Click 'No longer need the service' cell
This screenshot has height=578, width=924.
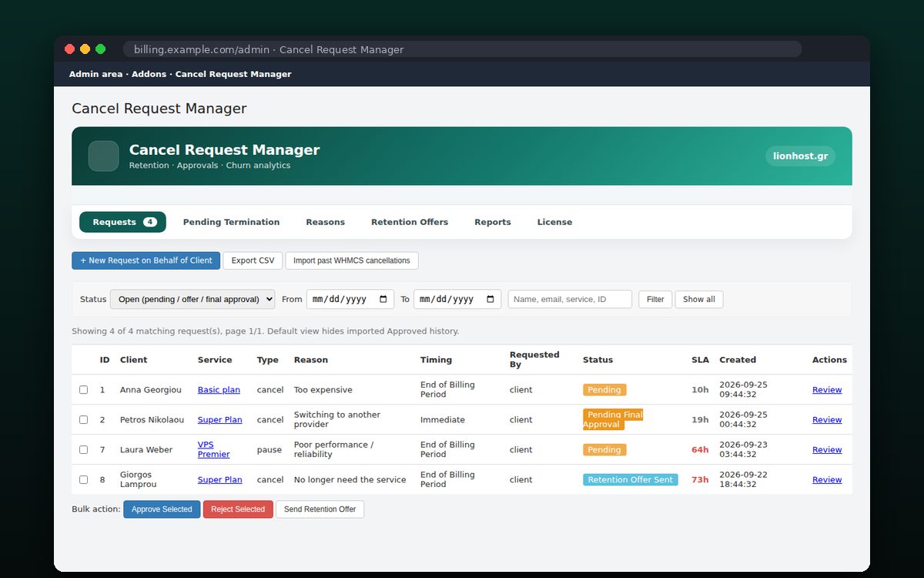coord(350,479)
